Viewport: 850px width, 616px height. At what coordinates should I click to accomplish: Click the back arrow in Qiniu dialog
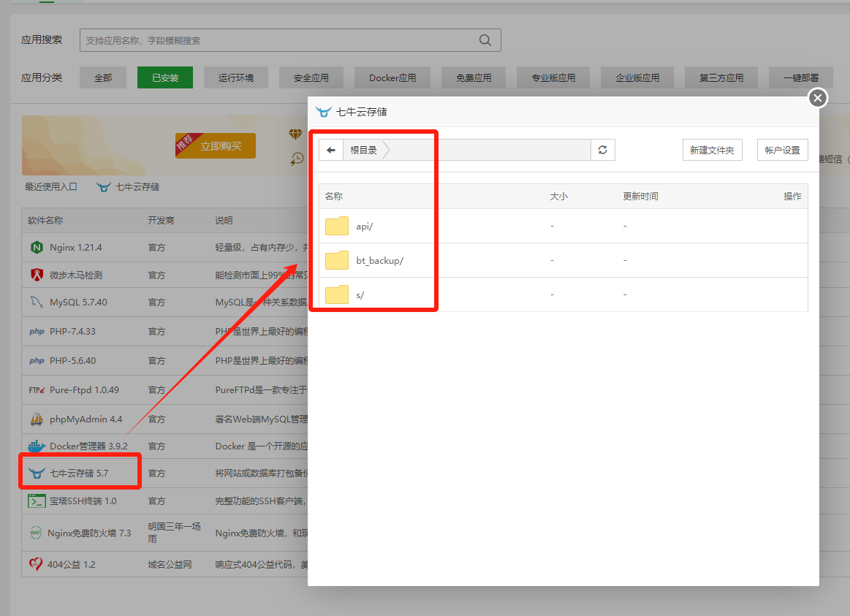tap(330, 150)
